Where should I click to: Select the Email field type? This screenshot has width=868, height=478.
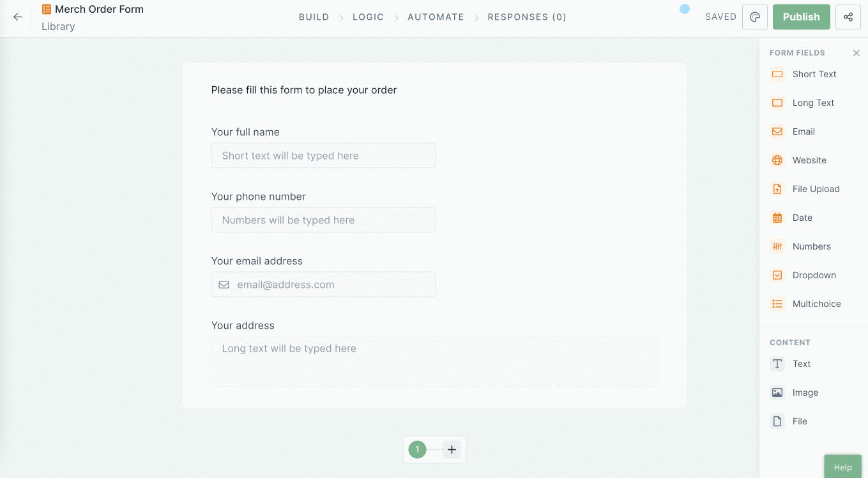click(803, 131)
